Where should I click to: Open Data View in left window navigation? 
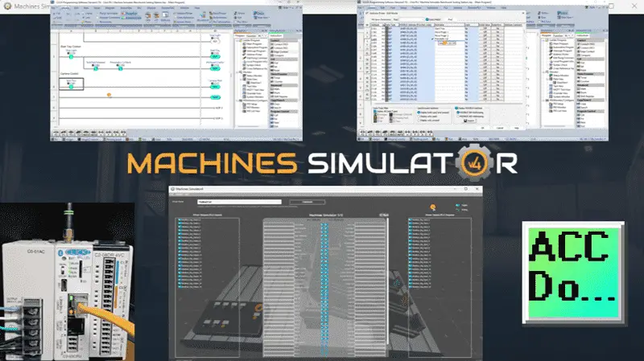point(252,79)
